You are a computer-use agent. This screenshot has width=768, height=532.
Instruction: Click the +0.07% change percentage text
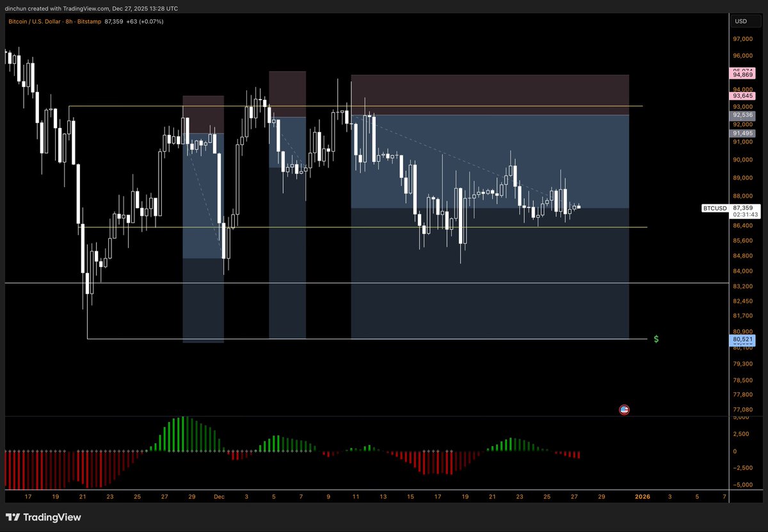coord(151,21)
